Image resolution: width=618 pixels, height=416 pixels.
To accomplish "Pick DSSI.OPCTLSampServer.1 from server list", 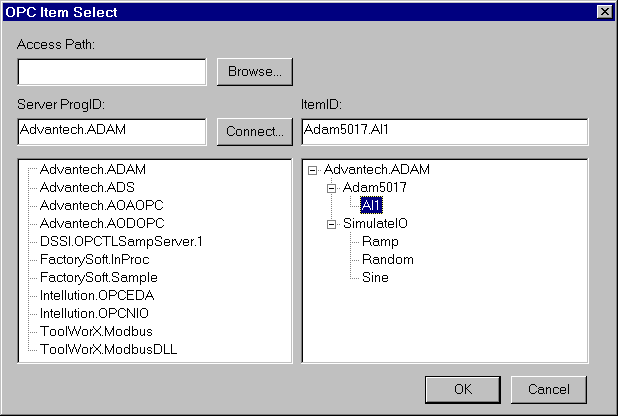I will coord(120,241).
